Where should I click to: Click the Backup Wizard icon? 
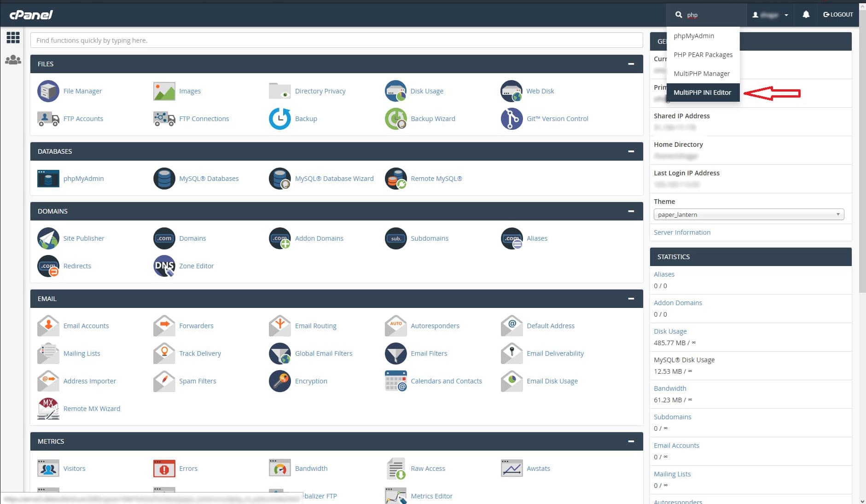pyautogui.click(x=395, y=119)
